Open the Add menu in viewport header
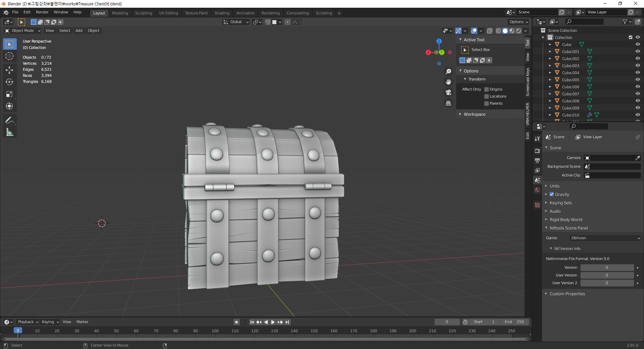This screenshot has width=644, height=349. pos(79,31)
